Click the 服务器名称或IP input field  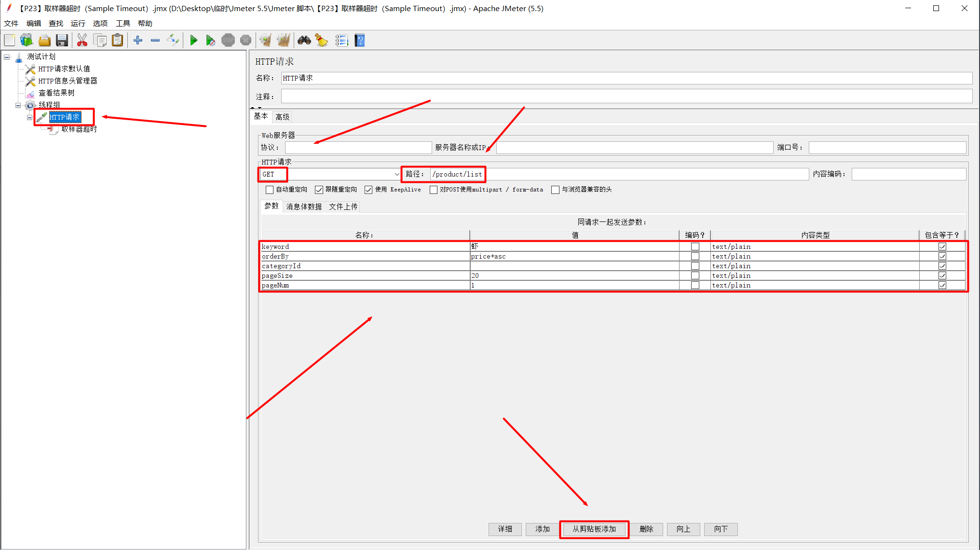click(x=635, y=148)
